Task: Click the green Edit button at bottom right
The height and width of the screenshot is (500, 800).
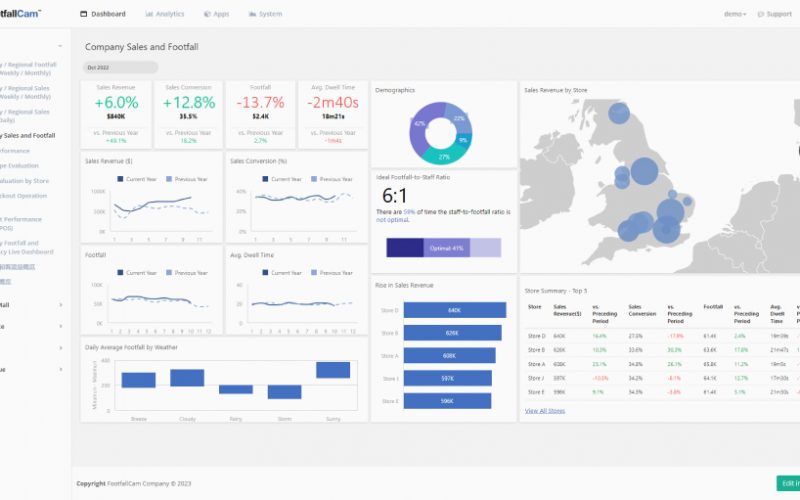Action: click(x=788, y=483)
